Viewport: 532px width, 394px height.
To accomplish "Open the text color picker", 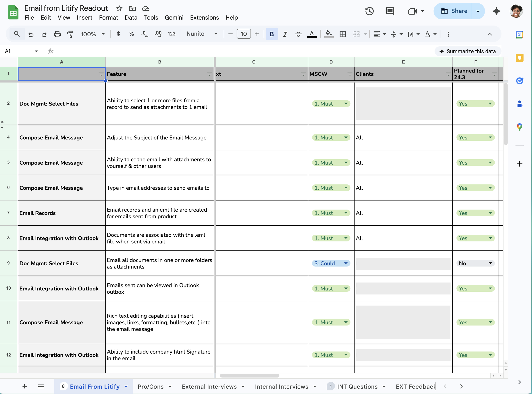I will click(x=312, y=34).
